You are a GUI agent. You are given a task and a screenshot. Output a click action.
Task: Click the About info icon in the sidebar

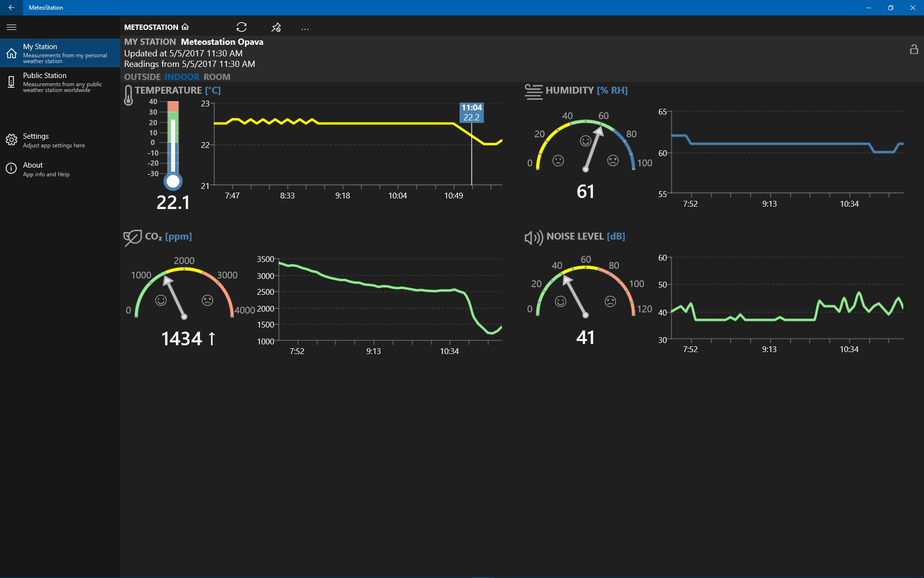12,169
